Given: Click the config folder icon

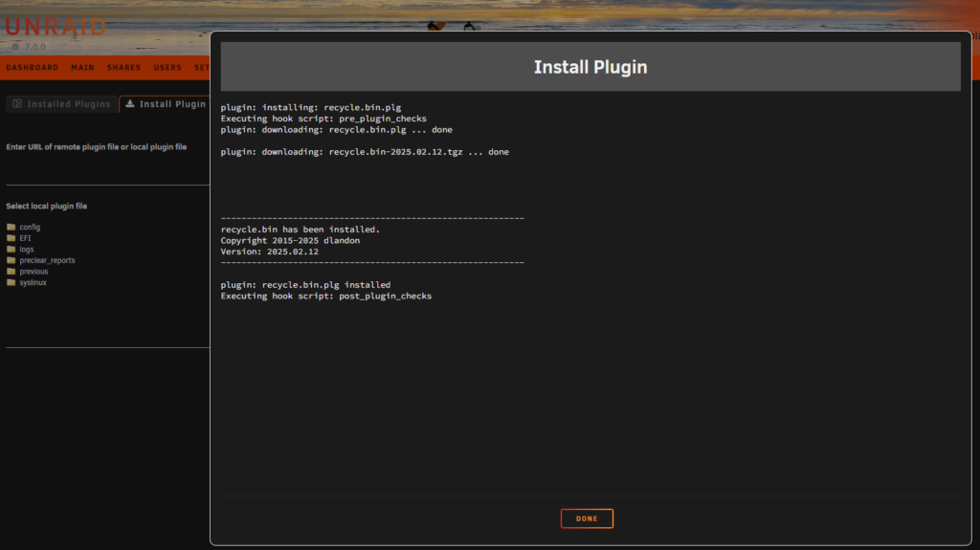Looking at the screenshot, I should (x=11, y=228).
